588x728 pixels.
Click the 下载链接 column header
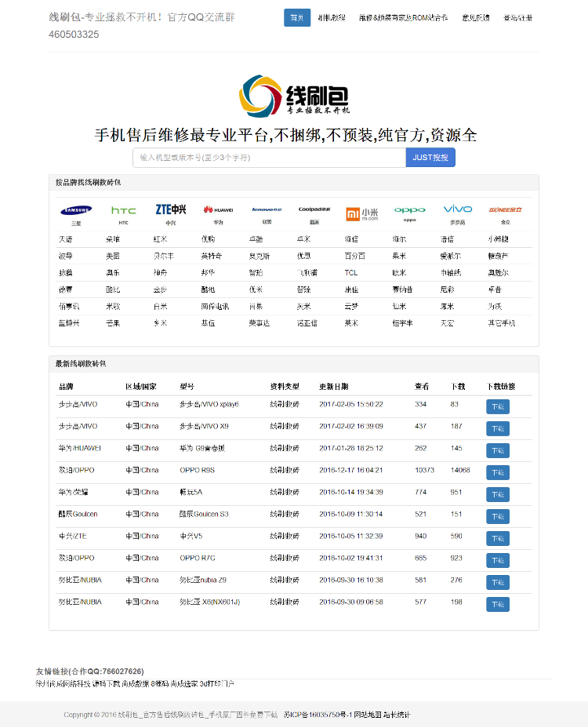coord(501,386)
